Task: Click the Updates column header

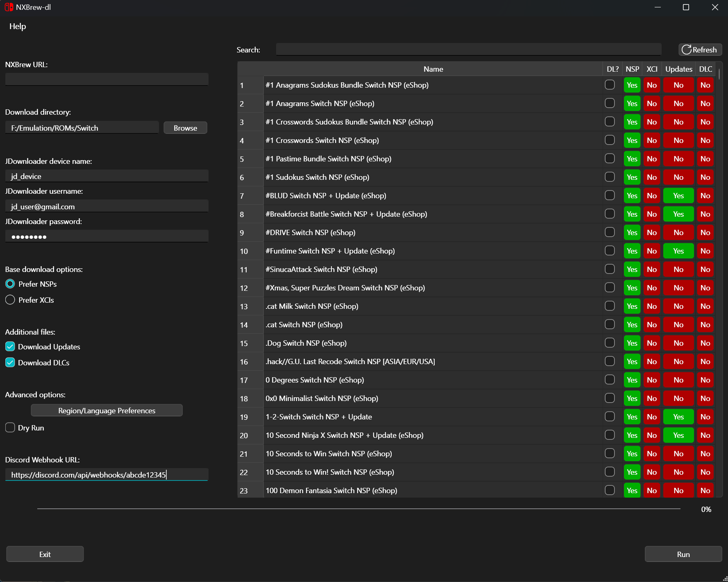Action: pyautogui.click(x=678, y=69)
